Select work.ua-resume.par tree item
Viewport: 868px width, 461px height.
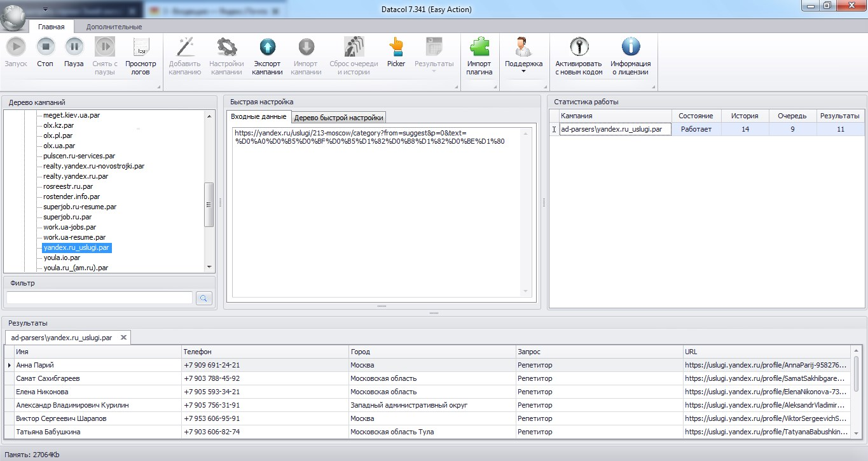[x=74, y=237]
